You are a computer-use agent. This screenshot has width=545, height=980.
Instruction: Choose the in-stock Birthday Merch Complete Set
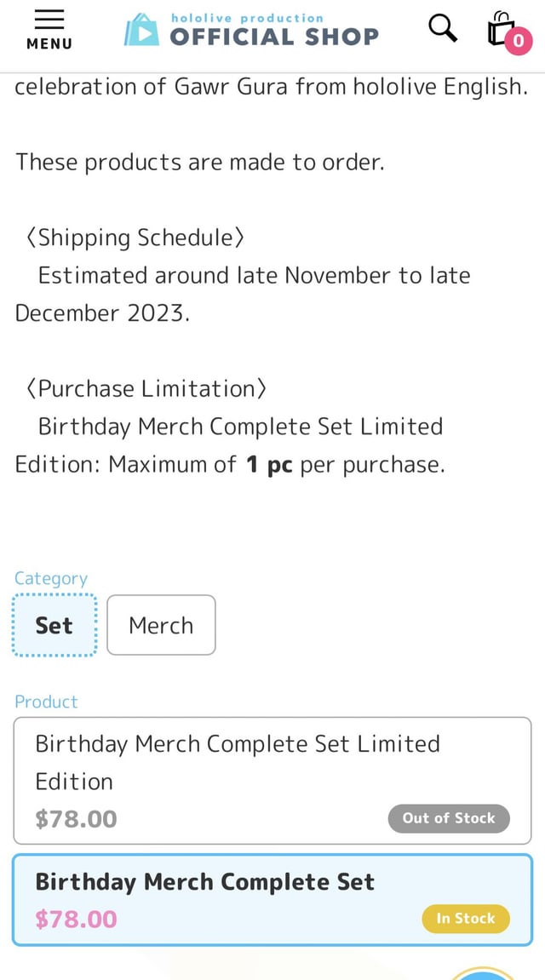point(272,900)
